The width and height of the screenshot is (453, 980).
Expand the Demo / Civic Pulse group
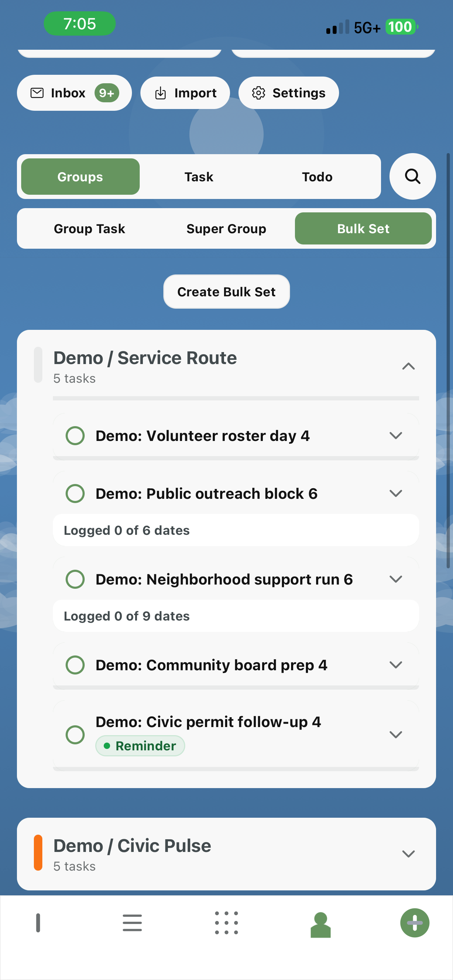point(408,854)
